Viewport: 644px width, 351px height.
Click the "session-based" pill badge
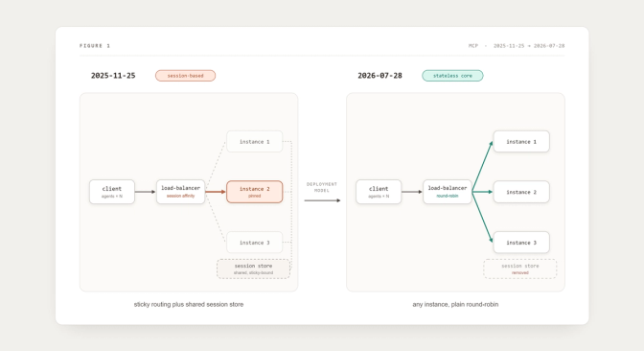185,76
